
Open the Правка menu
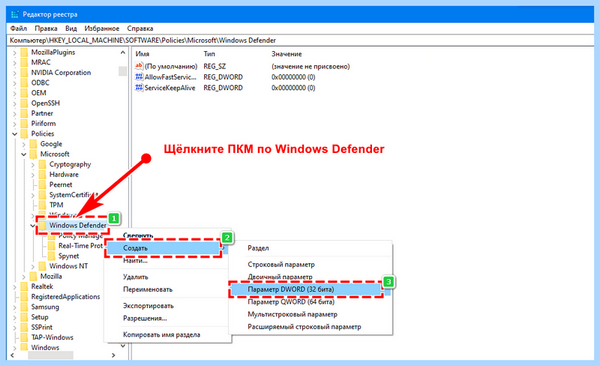click(x=46, y=28)
